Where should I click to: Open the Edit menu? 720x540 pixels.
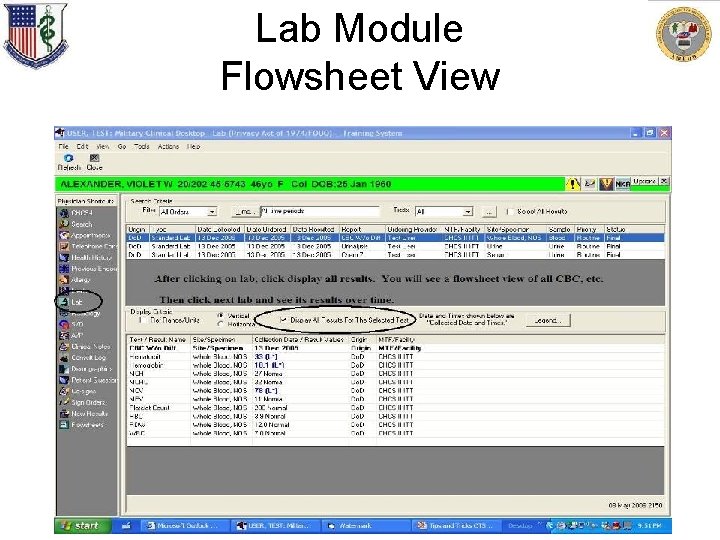click(x=82, y=146)
